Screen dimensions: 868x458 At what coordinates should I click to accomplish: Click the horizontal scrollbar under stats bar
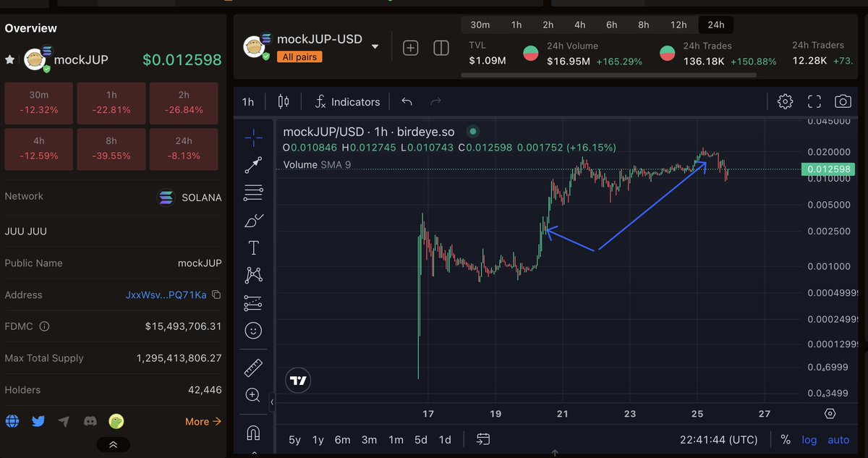click(610, 75)
